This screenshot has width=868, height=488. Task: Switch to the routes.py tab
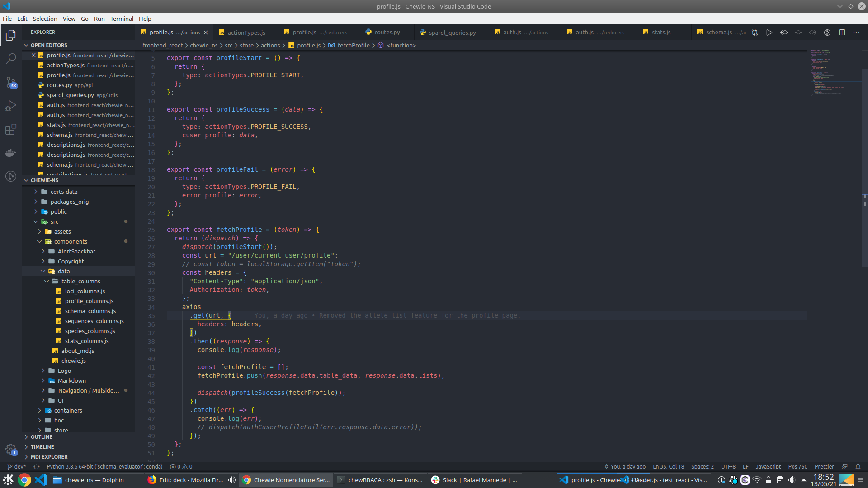pos(387,33)
